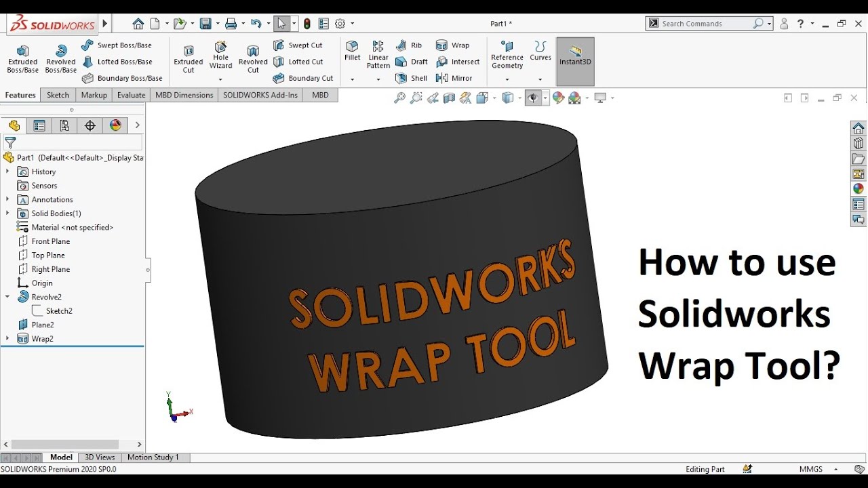Open the Fillet dropdown arrow
Image resolution: width=868 pixels, height=488 pixels.
click(x=352, y=79)
